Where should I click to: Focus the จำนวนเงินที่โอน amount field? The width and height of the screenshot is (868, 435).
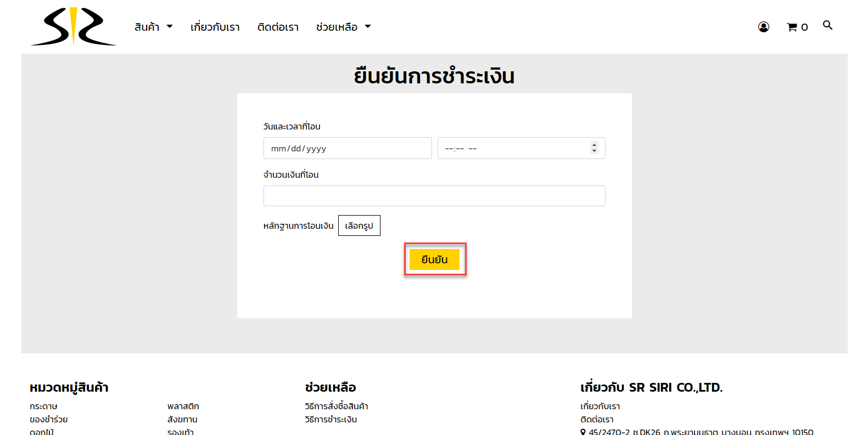(434, 196)
